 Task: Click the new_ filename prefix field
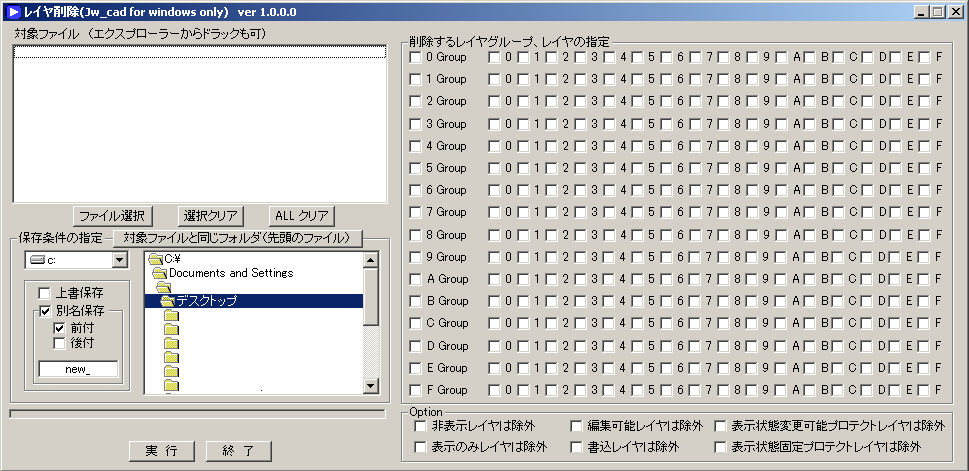point(77,369)
